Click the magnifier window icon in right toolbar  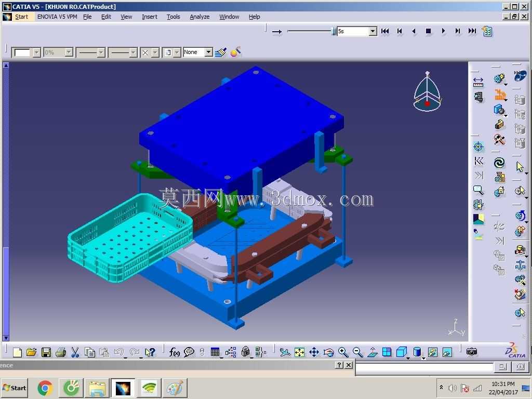(x=478, y=190)
